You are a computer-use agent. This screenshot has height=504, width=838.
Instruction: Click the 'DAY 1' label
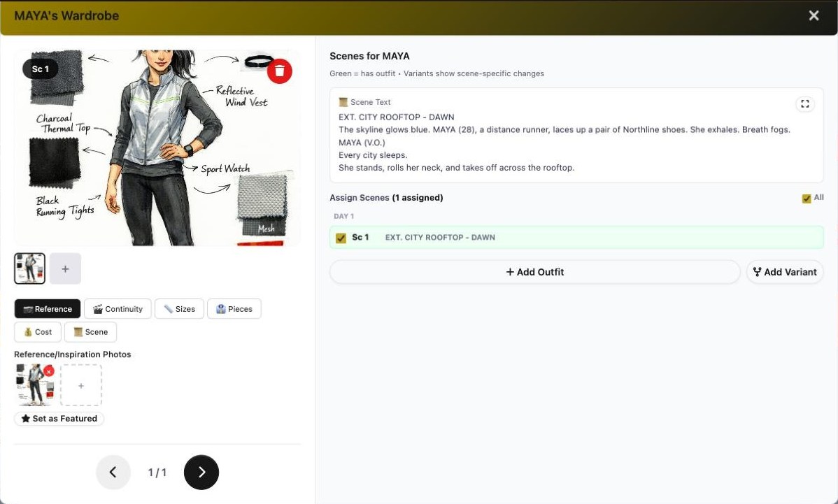343,216
